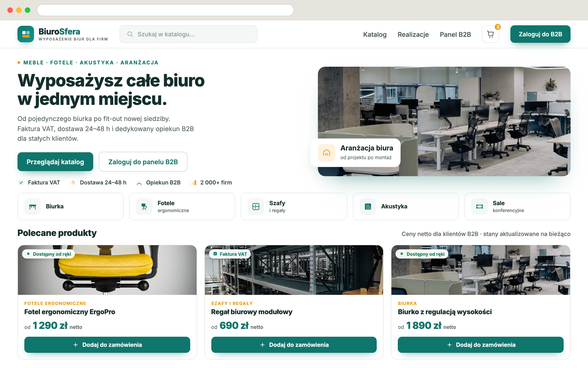Click the search magnifier icon
588x368 pixels.
point(130,34)
